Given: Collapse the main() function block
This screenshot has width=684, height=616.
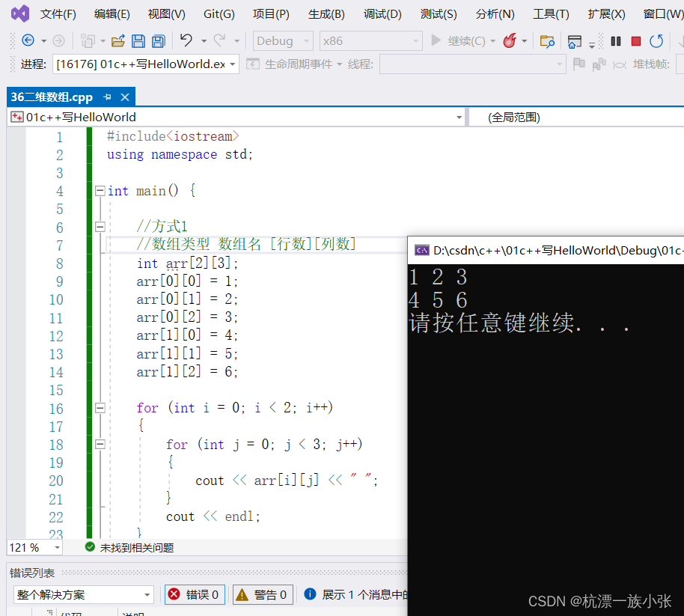Looking at the screenshot, I should (100, 191).
